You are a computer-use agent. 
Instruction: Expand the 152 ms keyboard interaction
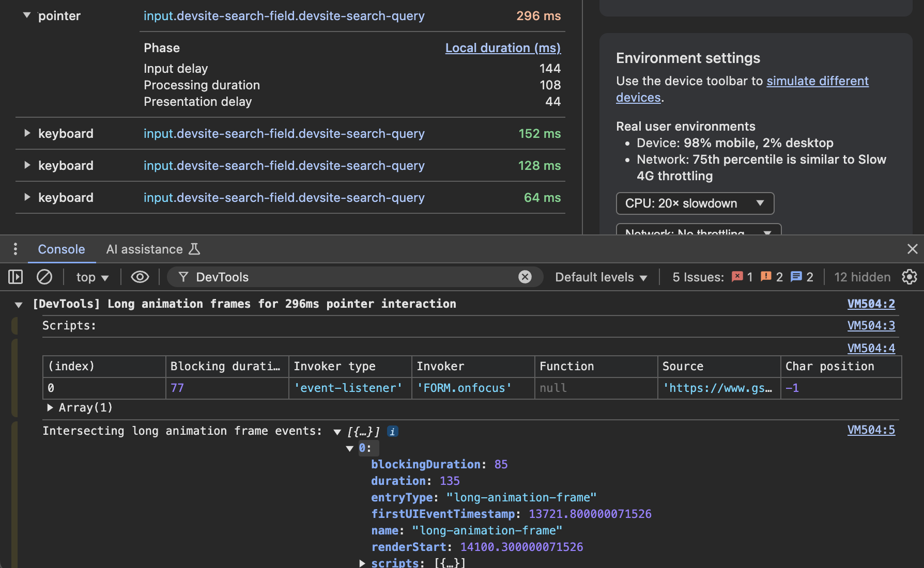click(27, 133)
